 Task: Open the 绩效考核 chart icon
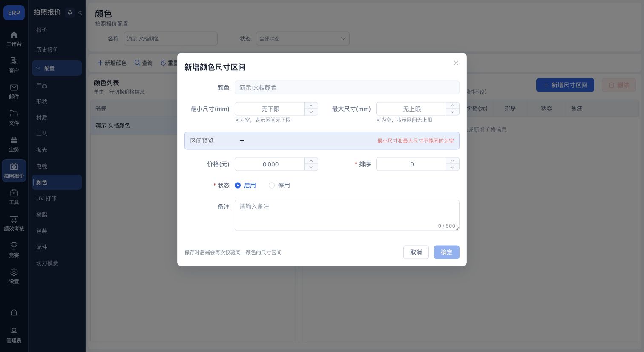coord(14,220)
